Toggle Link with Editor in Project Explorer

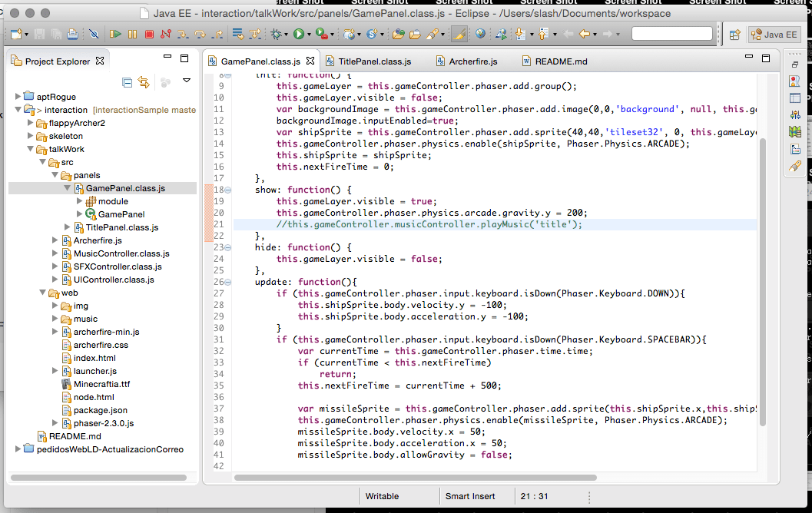tap(143, 82)
